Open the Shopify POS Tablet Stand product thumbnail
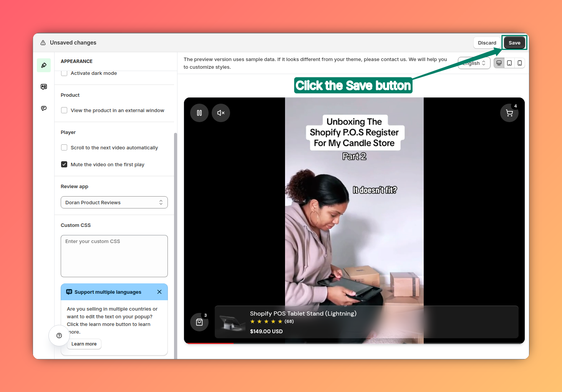 (232, 322)
